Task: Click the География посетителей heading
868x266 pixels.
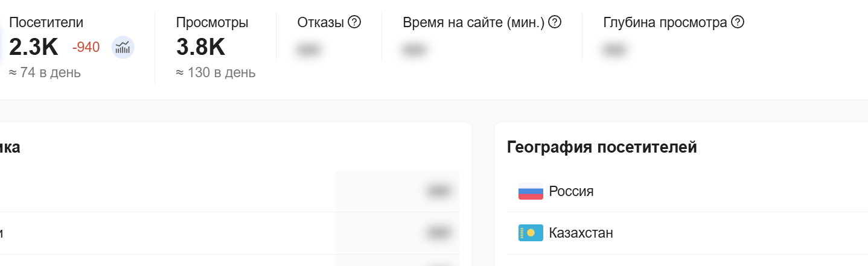Action: (x=602, y=147)
